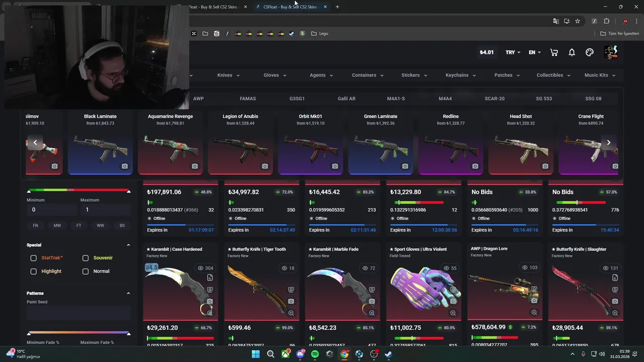The width and height of the screenshot is (644, 362).
Task: Open Aquamarine Revenge skin card
Action: pyautogui.click(x=170, y=143)
